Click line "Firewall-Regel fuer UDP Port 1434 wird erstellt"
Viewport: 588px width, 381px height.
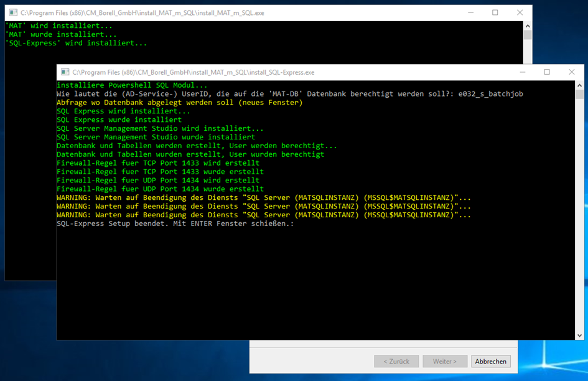pyautogui.click(x=158, y=180)
